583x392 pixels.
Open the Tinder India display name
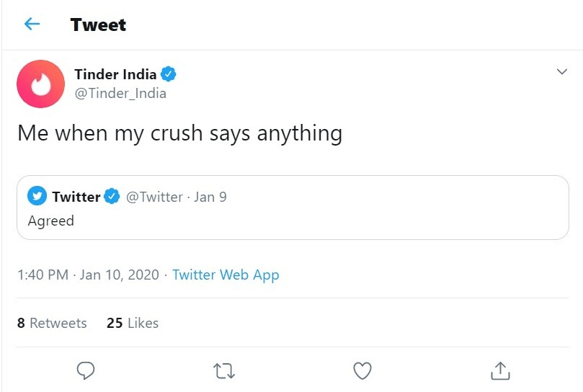pos(115,74)
